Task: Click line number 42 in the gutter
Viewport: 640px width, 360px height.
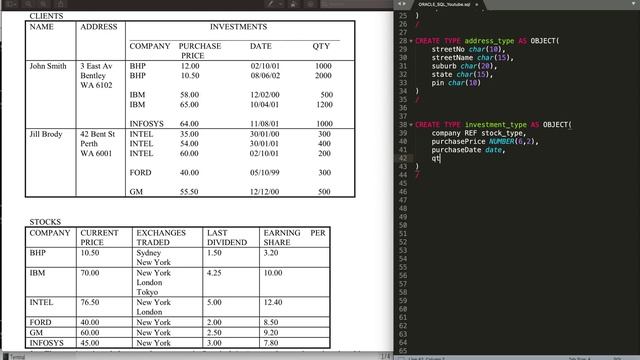Action: tap(403, 158)
